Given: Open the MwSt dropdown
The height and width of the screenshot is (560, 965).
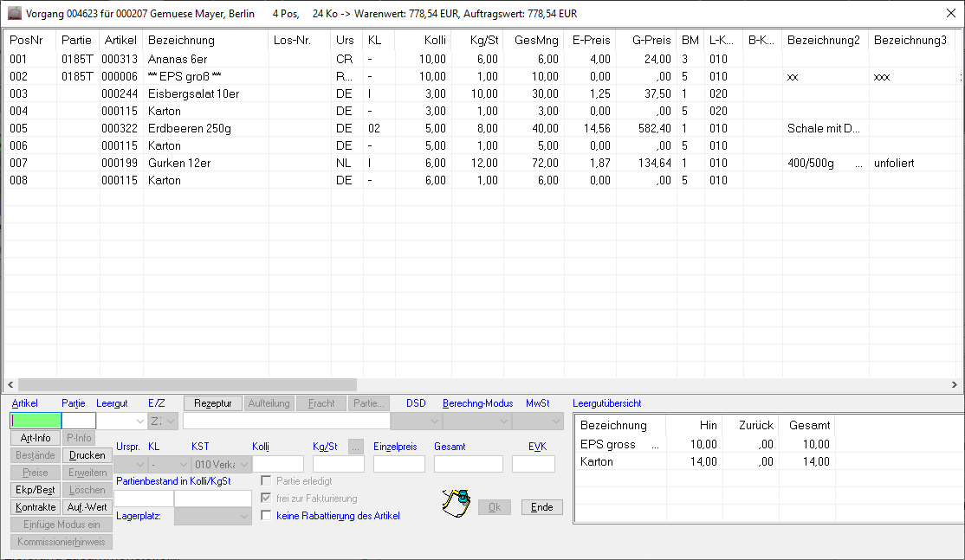Looking at the screenshot, I should click(538, 421).
